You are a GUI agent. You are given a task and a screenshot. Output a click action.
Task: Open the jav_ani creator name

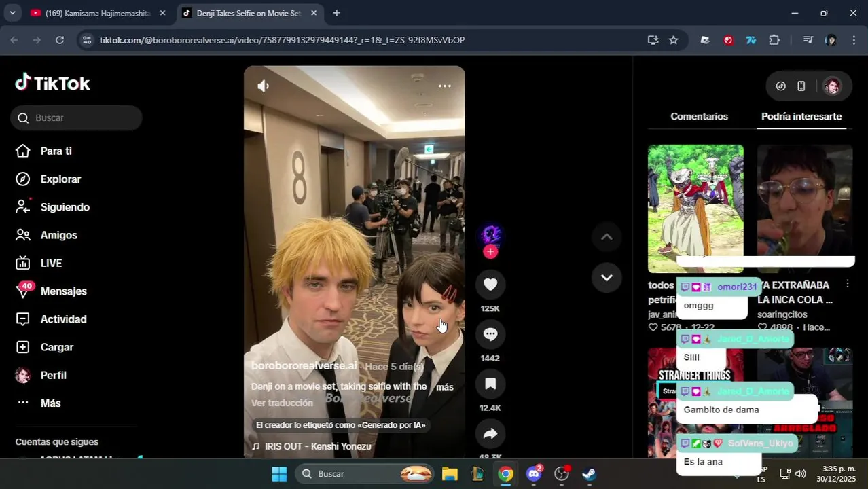point(663,314)
